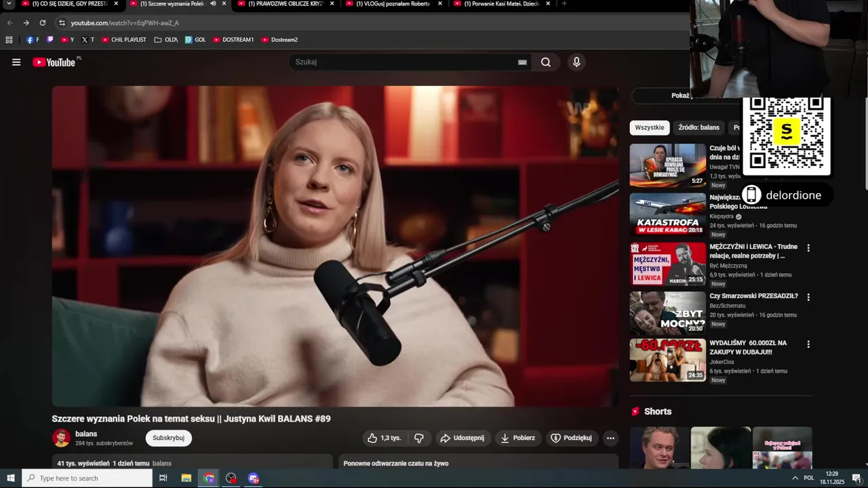
Task: Close the 'Szczere wyznania Polek' tab
Action: [224, 3]
